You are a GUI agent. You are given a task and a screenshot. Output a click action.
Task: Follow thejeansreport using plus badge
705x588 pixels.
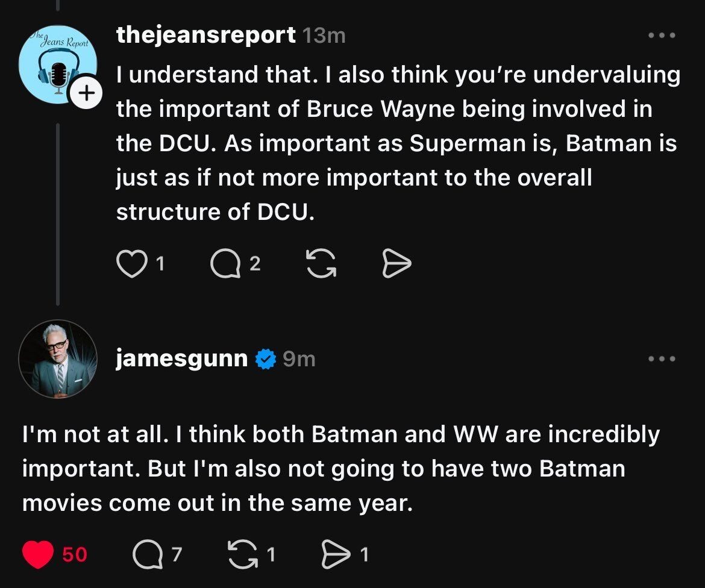(x=86, y=93)
